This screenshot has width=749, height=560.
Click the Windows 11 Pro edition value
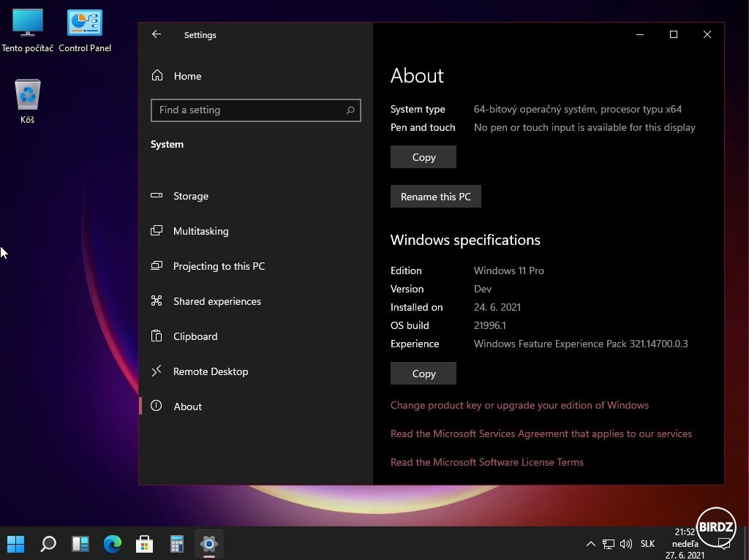click(x=509, y=270)
